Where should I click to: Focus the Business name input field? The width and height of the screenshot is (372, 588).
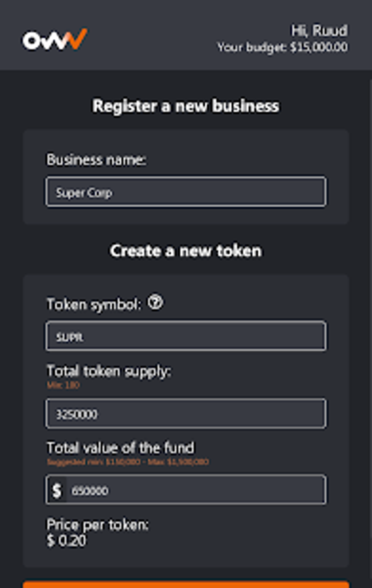click(x=186, y=192)
